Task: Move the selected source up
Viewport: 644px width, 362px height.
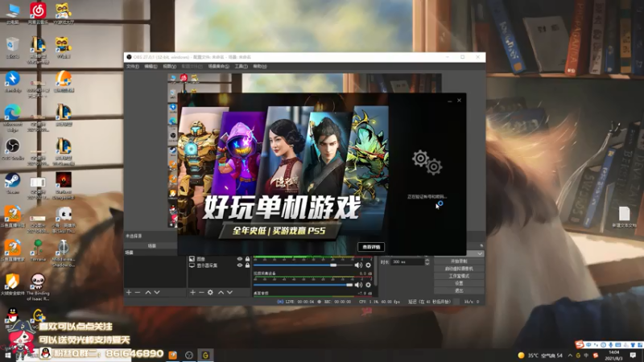Action: (x=221, y=292)
